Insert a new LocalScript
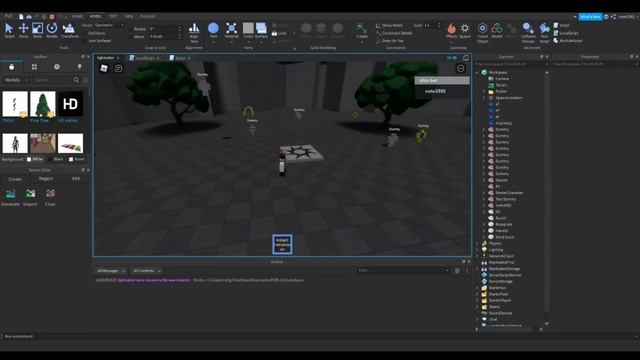Image resolution: width=640 pixels, height=360 pixels. 566,33
